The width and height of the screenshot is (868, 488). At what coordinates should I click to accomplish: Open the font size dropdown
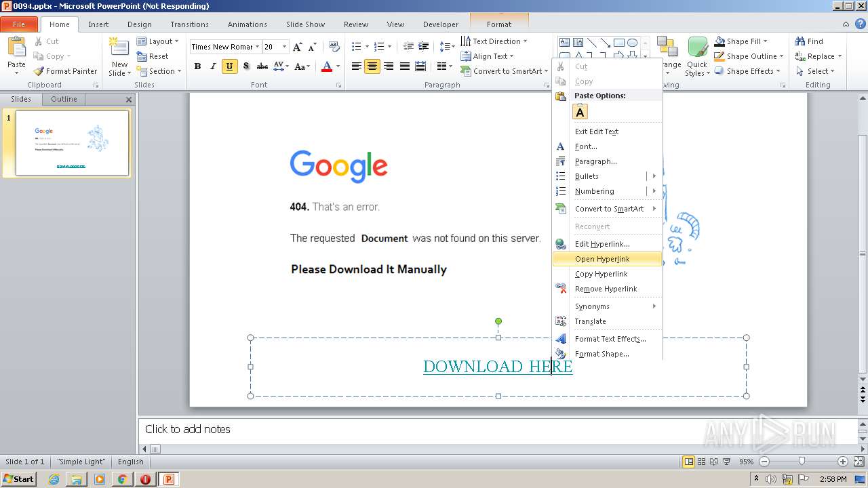[x=285, y=47]
